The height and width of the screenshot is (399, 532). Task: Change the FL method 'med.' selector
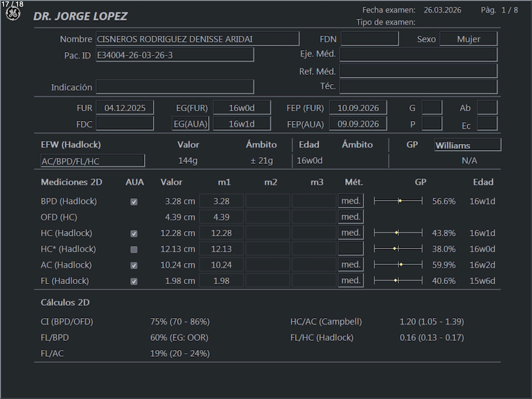[351, 281]
